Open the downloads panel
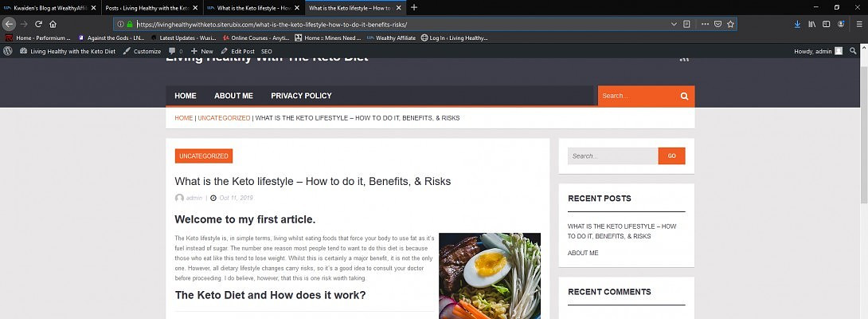Viewport: 868px width, 319px height. tap(797, 25)
